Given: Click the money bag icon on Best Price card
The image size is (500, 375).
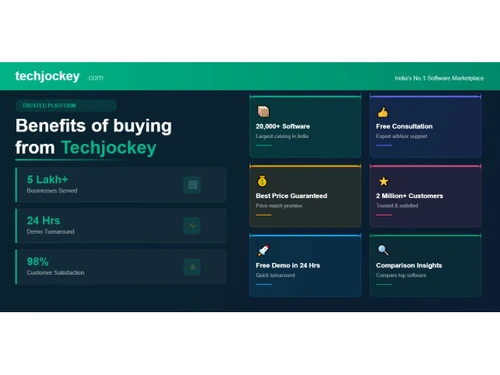Looking at the screenshot, I should pos(262,181).
